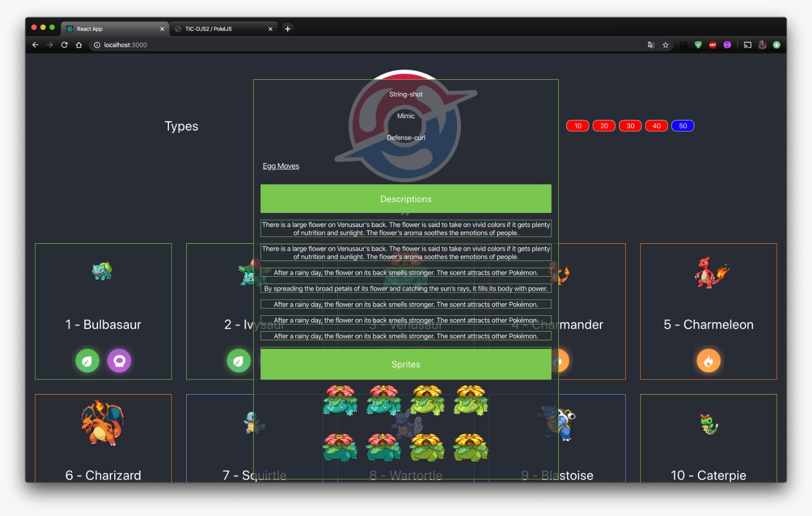Screen dimensions: 812x516
Task: Open a new browser tab
Action: click(x=288, y=29)
